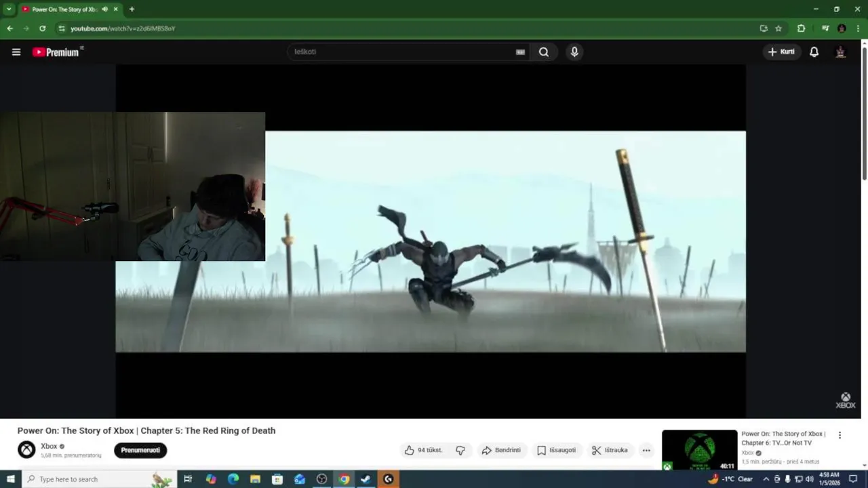Show hidden system tray icons
Viewport: 868px width, 488px height.
766,479
